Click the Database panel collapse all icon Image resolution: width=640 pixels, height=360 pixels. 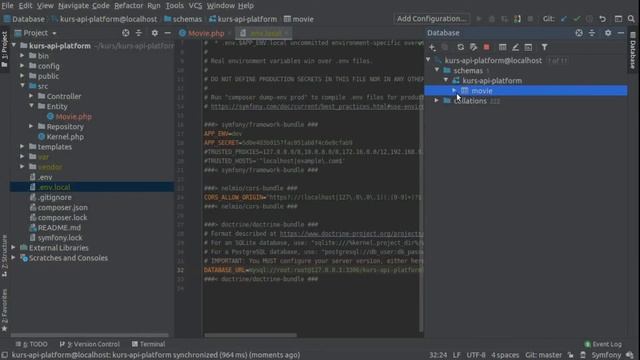(592, 33)
